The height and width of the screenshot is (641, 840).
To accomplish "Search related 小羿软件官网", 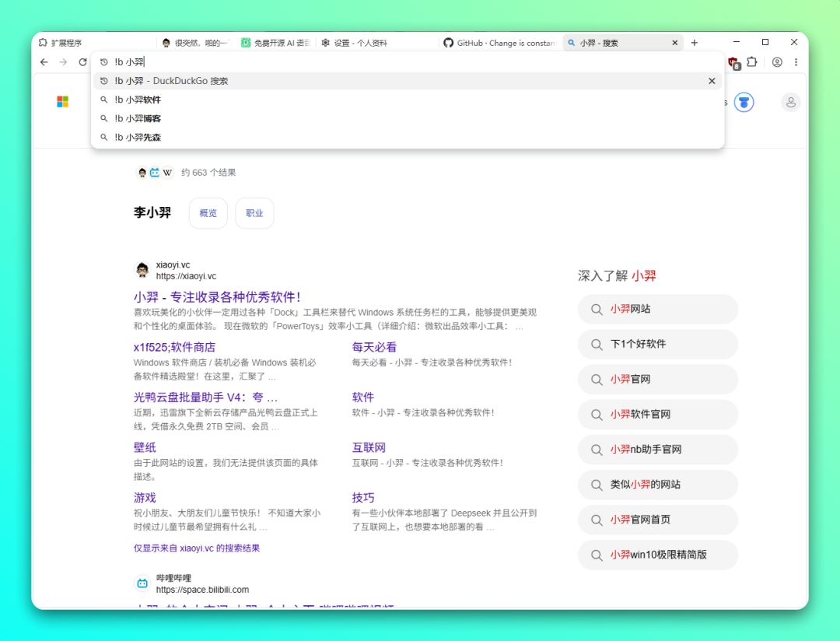I will [658, 415].
